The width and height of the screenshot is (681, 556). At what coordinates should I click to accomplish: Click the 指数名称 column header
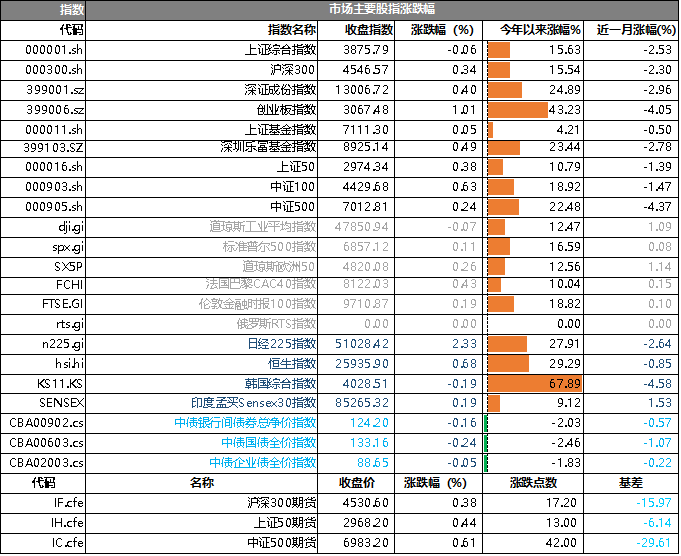pos(292,30)
